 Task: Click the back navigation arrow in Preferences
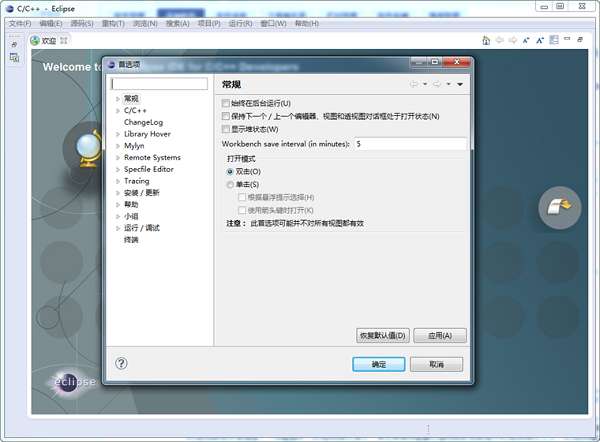[414, 84]
